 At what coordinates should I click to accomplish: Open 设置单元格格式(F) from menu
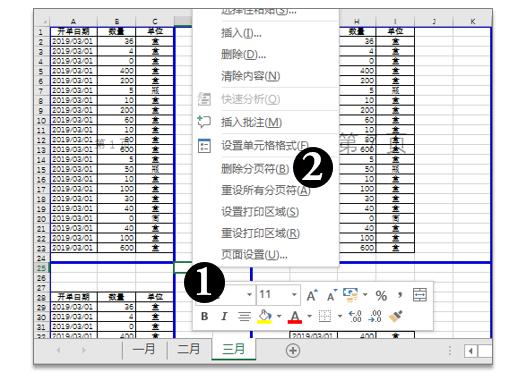(x=266, y=146)
